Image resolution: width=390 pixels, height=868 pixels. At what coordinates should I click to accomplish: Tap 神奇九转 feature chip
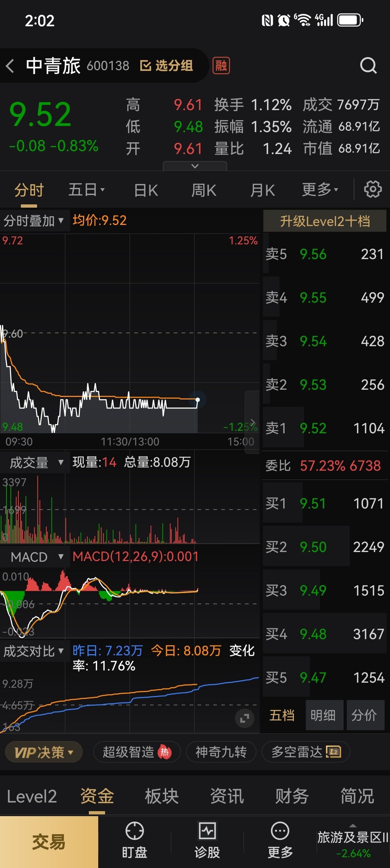click(x=221, y=752)
